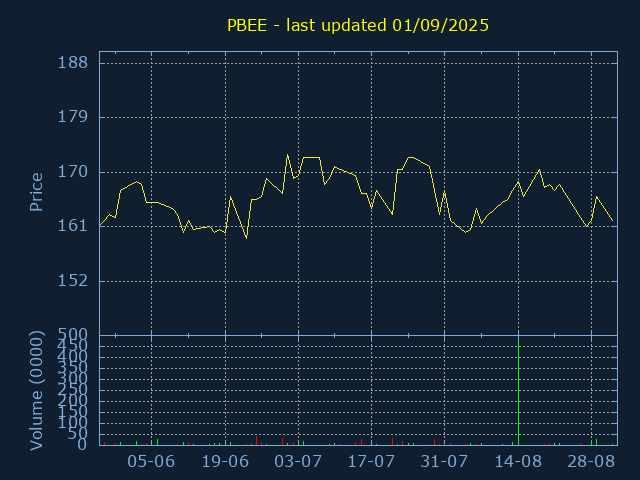Click the 'Price' vertical axis title
640x480 pixels.
pos(36,192)
